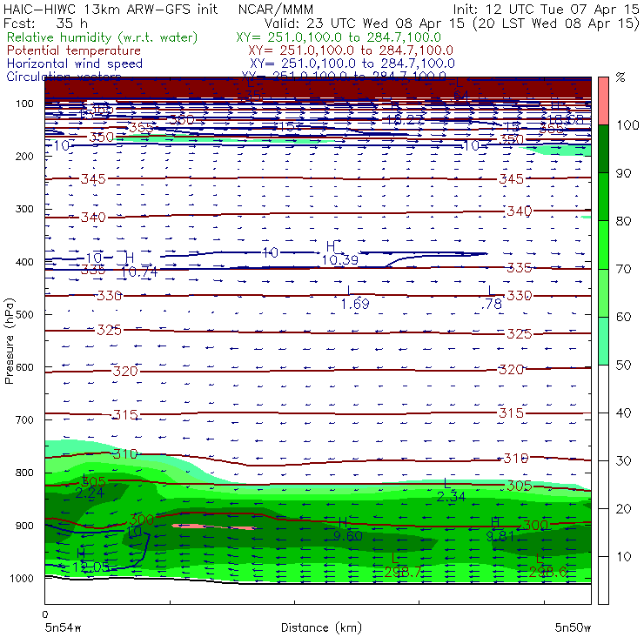Click the colorbar segment between 90 and 100
Viewport: 644px width, 644px height.
click(603, 149)
